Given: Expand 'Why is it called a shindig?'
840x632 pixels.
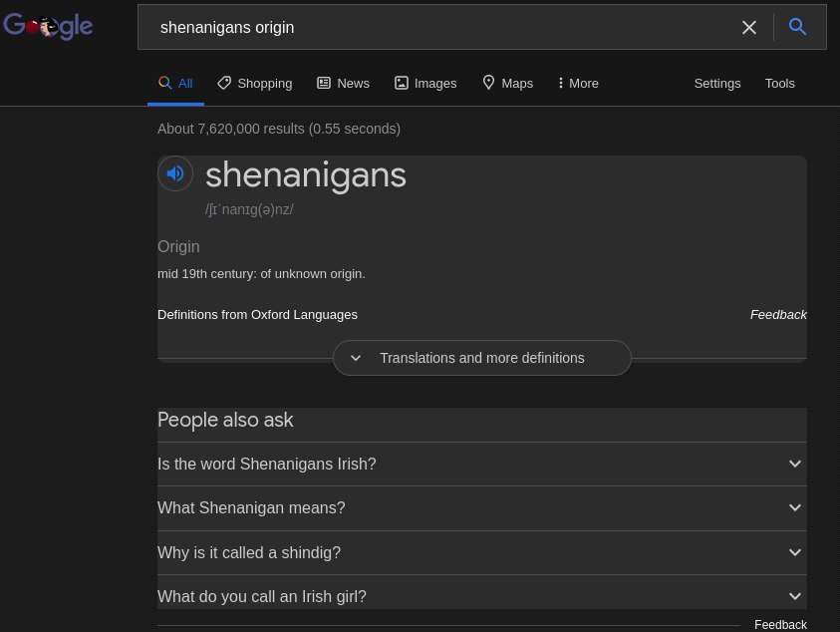Looking at the screenshot, I should [x=482, y=552].
